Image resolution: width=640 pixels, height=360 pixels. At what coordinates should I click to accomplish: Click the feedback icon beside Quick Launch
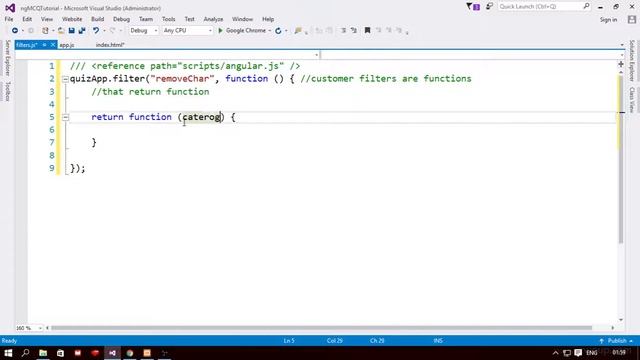[x=489, y=7]
